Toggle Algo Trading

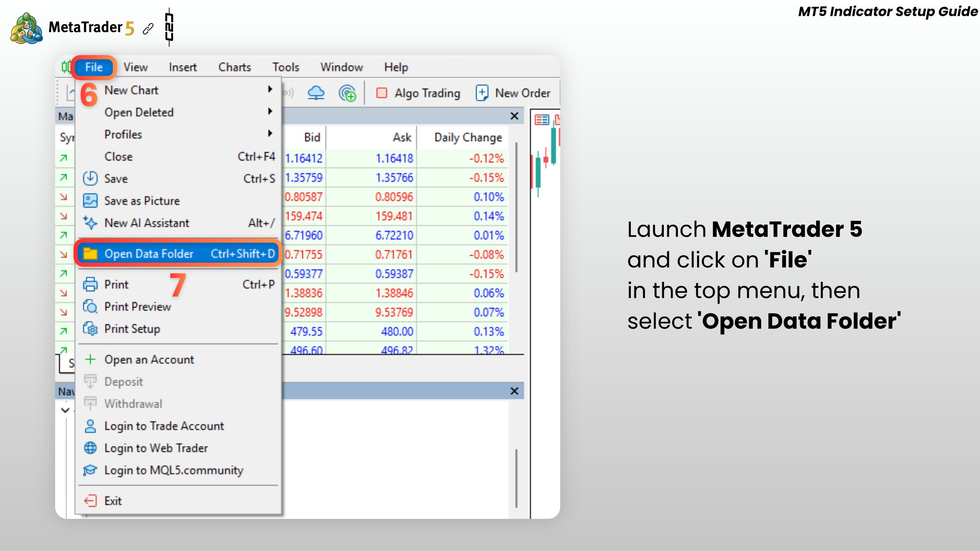418,93
